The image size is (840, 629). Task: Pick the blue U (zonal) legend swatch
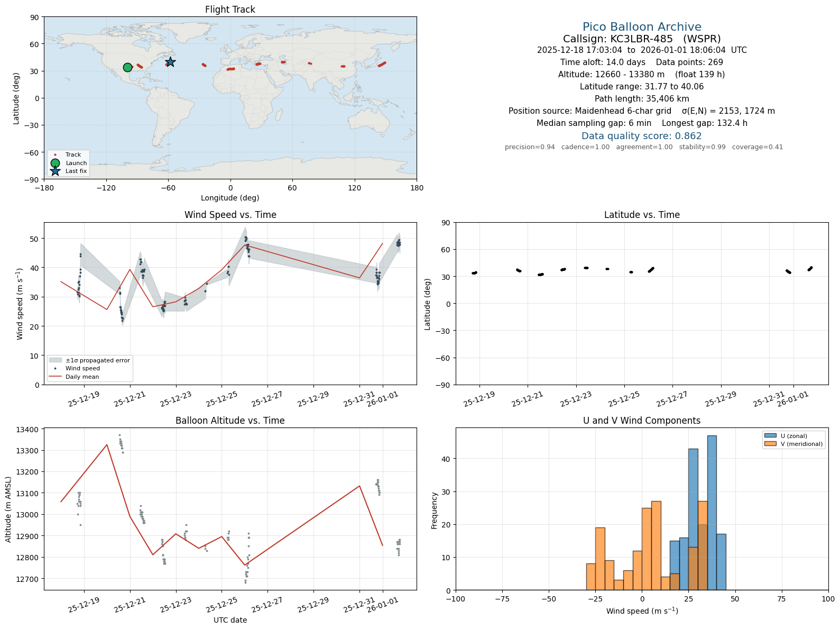[770, 436]
